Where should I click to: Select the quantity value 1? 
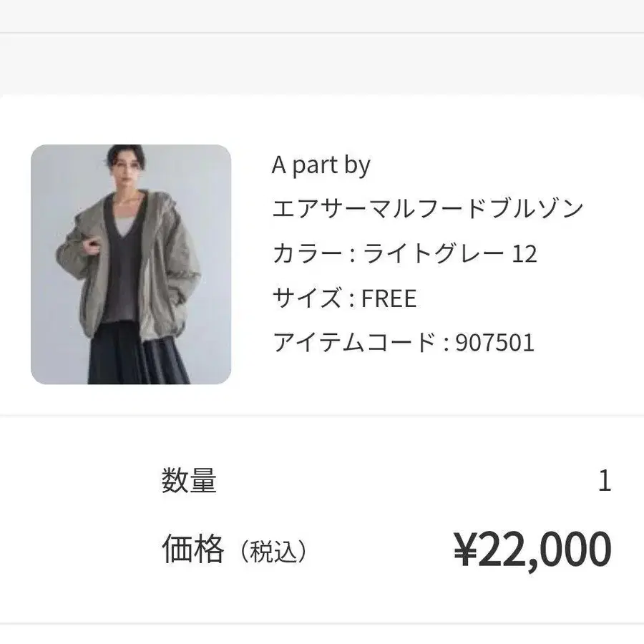pos(604,481)
